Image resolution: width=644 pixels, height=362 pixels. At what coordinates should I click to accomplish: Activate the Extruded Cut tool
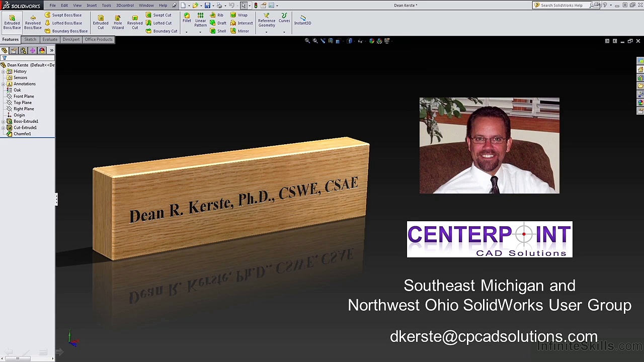pos(101,22)
